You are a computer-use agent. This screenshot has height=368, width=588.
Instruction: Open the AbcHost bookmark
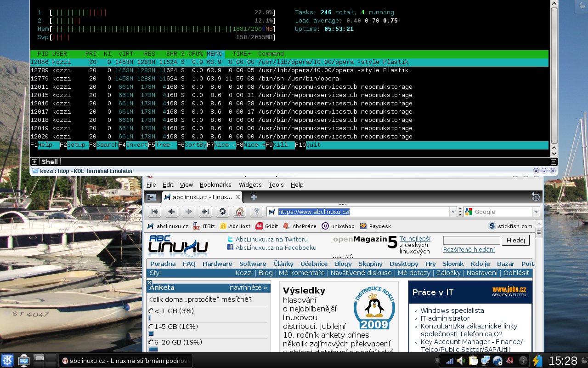[235, 226]
